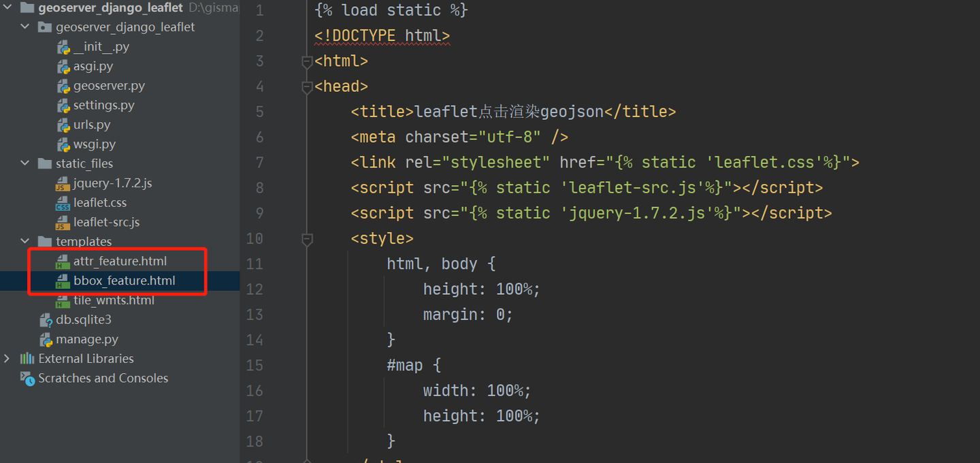The height and width of the screenshot is (463, 980).
Task: Expand the External Libraries node
Action: point(5,358)
